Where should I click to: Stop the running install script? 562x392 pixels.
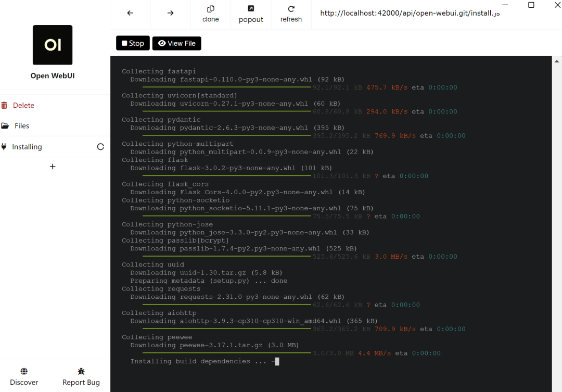[133, 43]
